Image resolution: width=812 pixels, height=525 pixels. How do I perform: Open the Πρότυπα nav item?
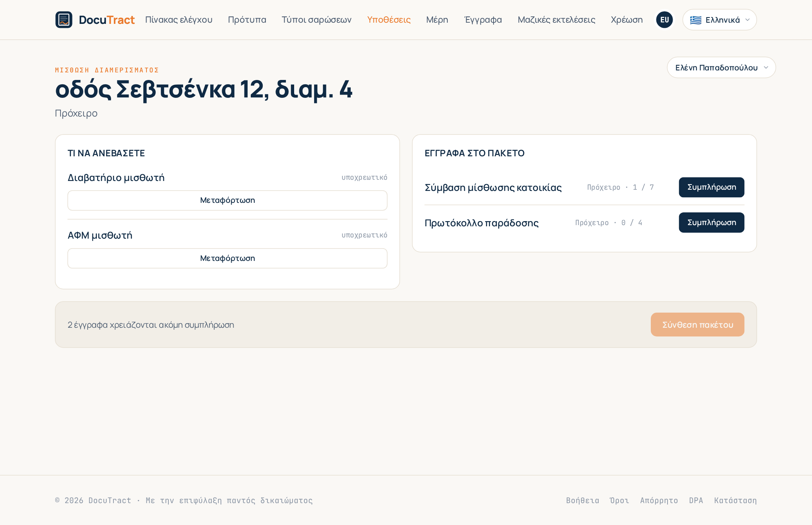tap(247, 19)
